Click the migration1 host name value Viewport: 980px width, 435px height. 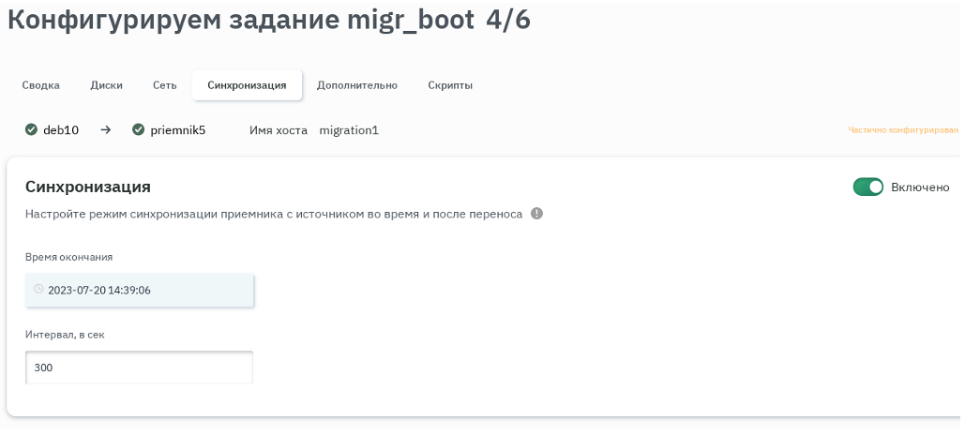[x=349, y=130]
